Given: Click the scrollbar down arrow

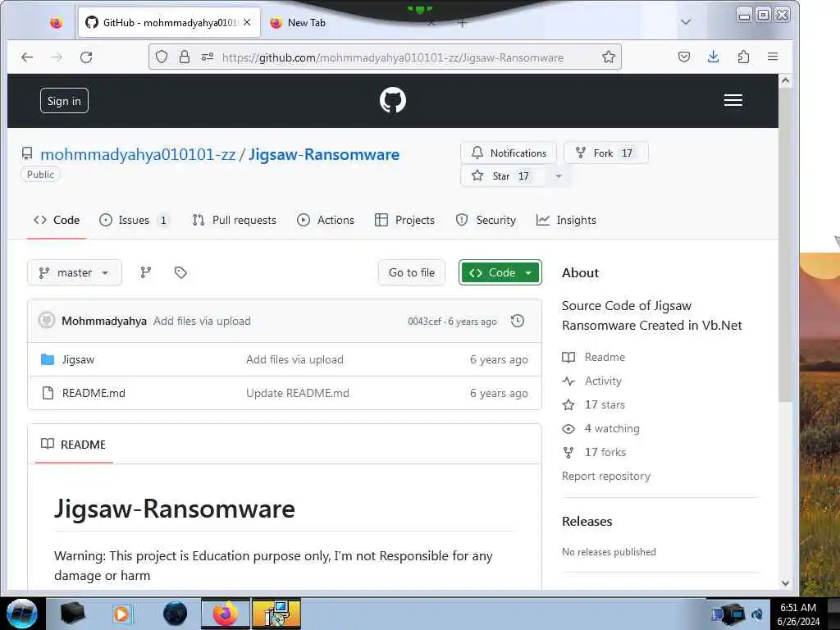Looking at the screenshot, I should tap(785, 583).
